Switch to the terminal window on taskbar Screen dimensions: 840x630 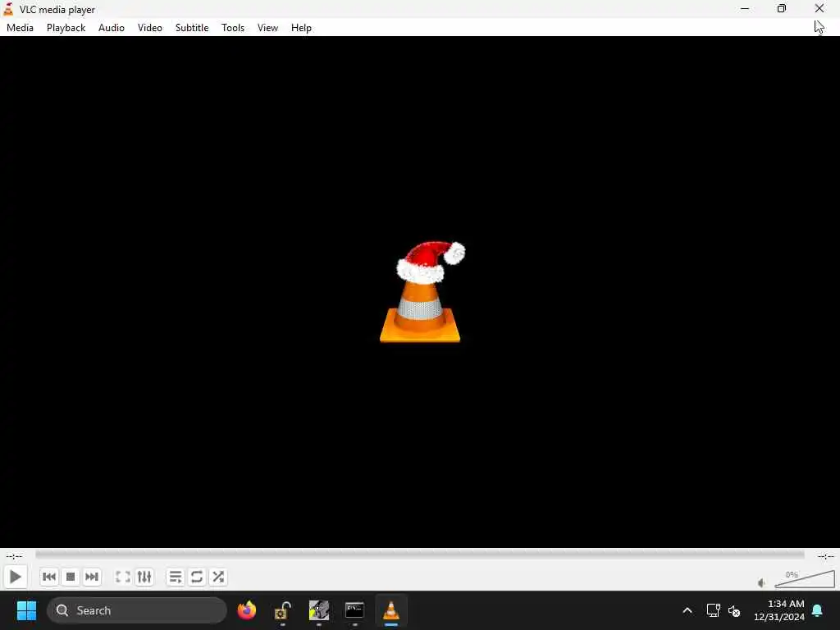[x=354, y=610]
